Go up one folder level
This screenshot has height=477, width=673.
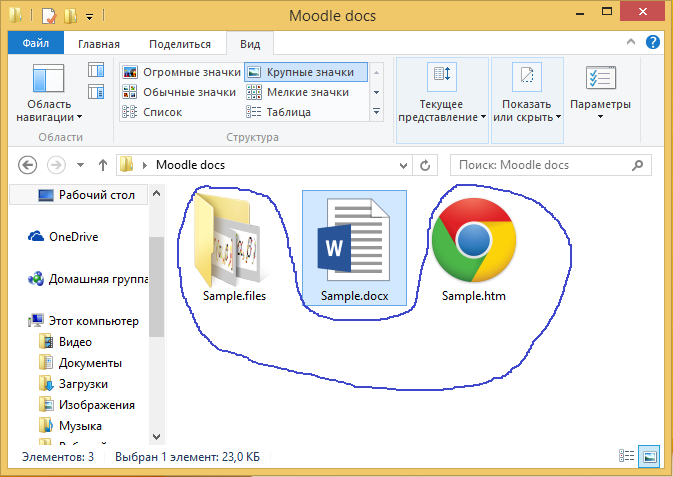point(103,165)
